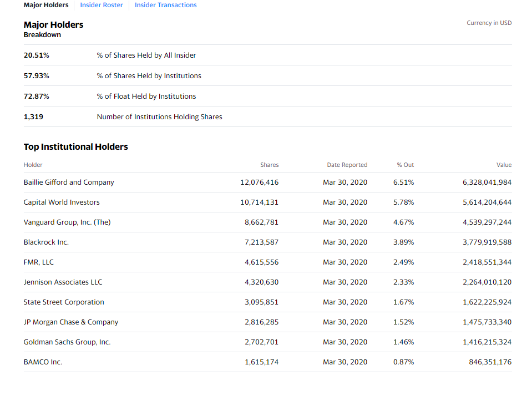Select State Street Corporation holder name

64,302
